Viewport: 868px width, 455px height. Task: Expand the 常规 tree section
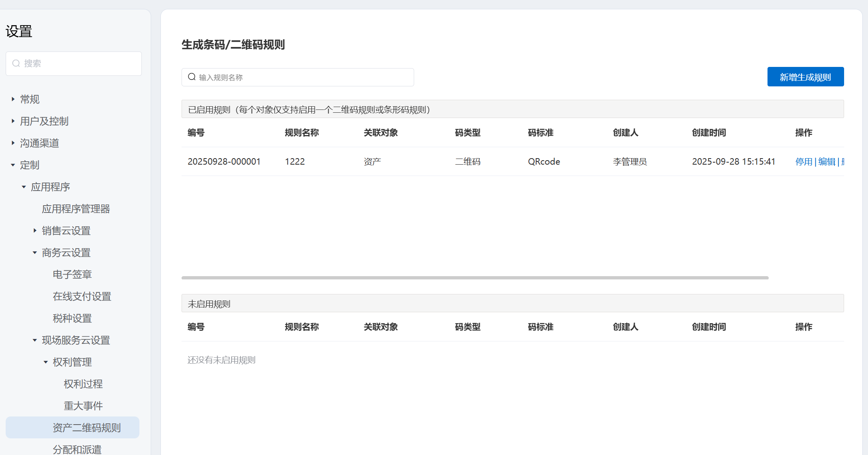point(13,99)
